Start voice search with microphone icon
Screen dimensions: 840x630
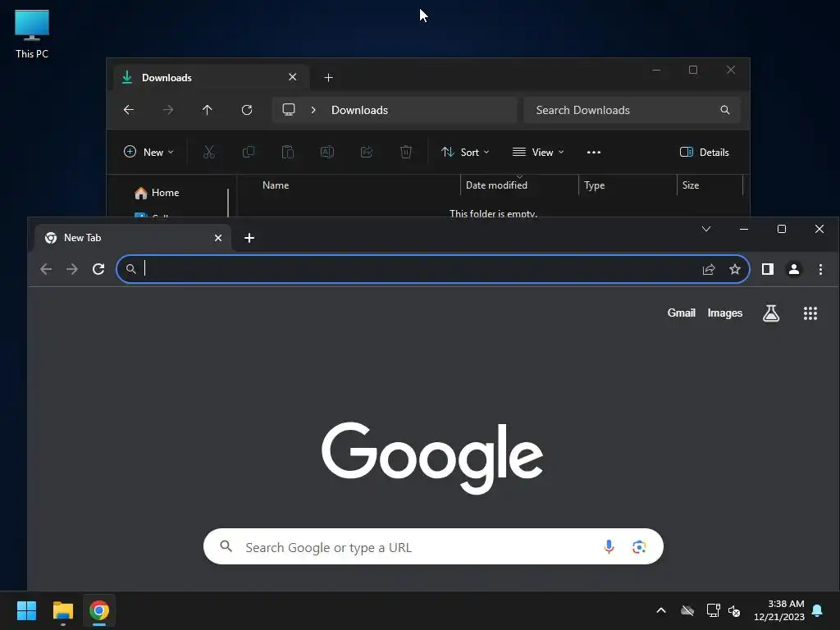[609, 546]
